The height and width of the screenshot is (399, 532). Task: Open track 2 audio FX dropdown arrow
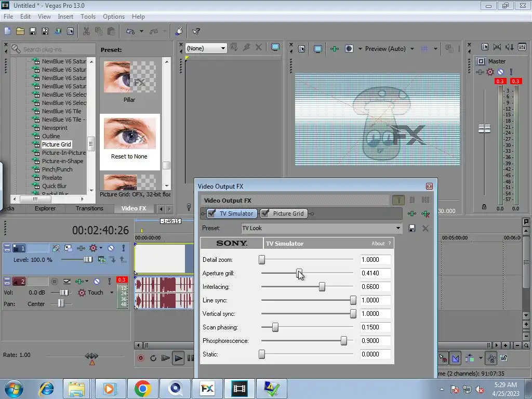click(87, 281)
